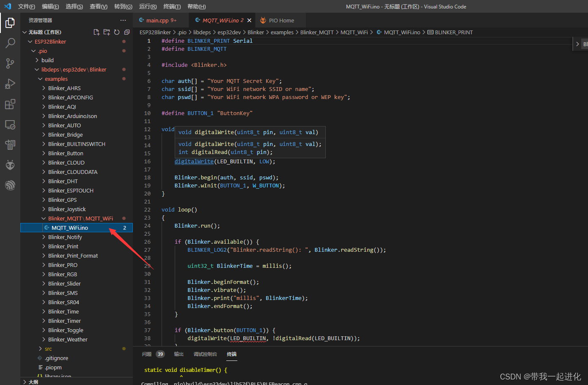The height and width of the screenshot is (385, 588).
Task: Open the .piopm file
Action: click(x=77, y=367)
